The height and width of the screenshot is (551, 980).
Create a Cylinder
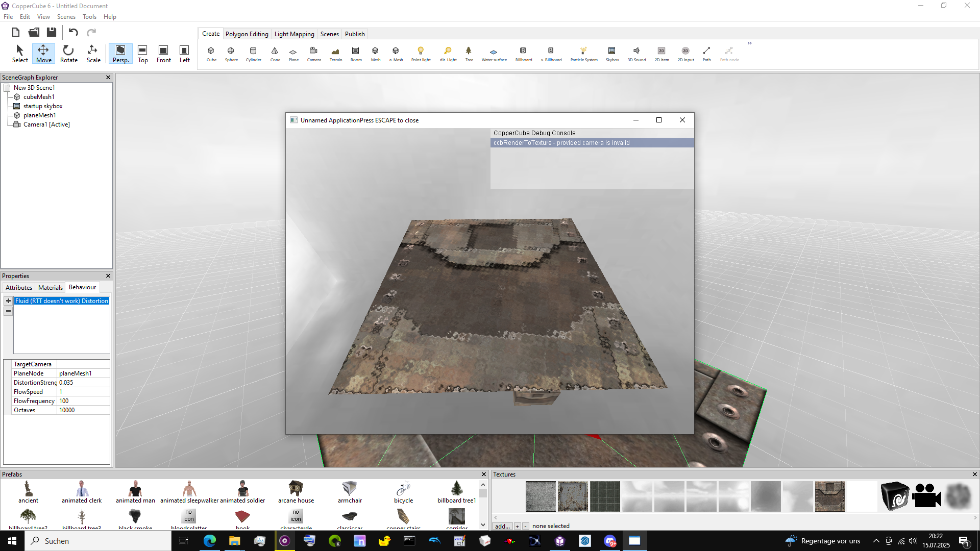253,54
